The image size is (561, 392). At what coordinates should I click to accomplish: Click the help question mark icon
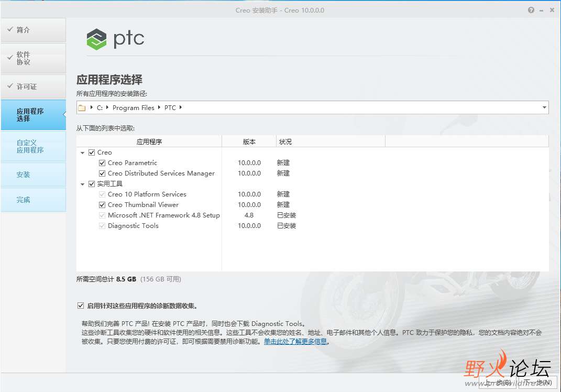[x=531, y=10]
